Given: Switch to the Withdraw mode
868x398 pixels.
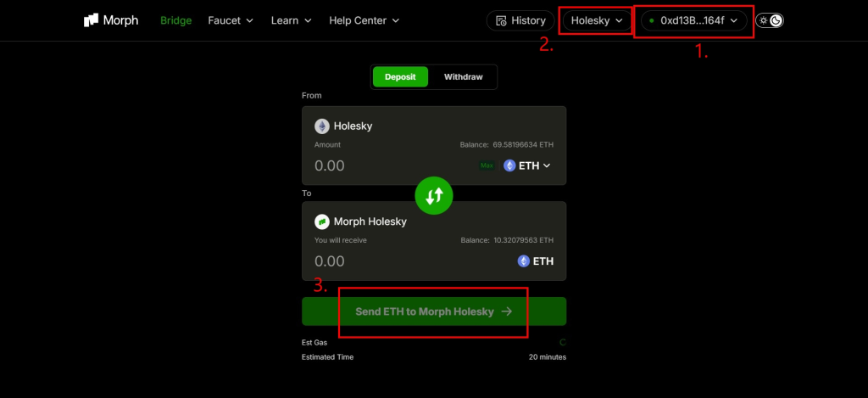Looking at the screenshot, I should [463, 77].
